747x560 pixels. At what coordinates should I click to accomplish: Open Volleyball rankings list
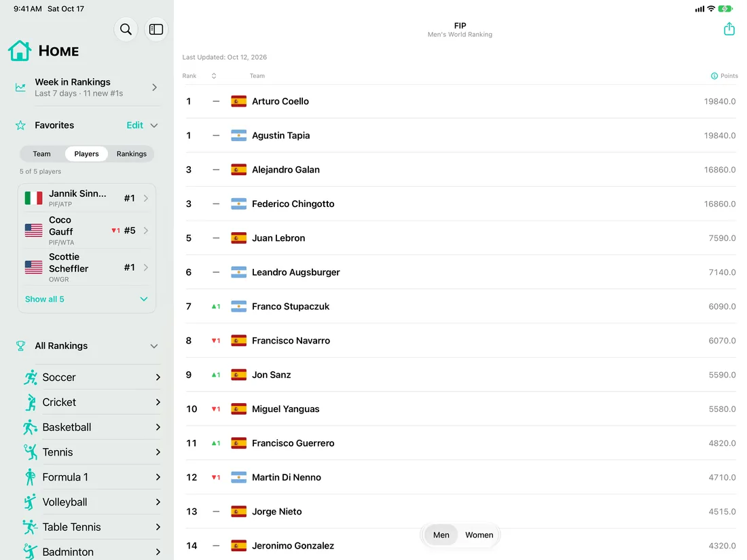tap(92, 502)
